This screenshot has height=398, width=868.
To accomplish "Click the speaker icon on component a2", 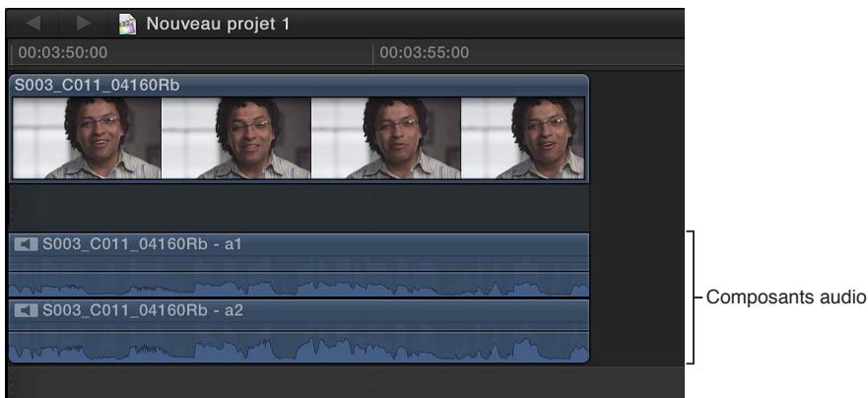I will pyautogui.click(x=26, y=310).
